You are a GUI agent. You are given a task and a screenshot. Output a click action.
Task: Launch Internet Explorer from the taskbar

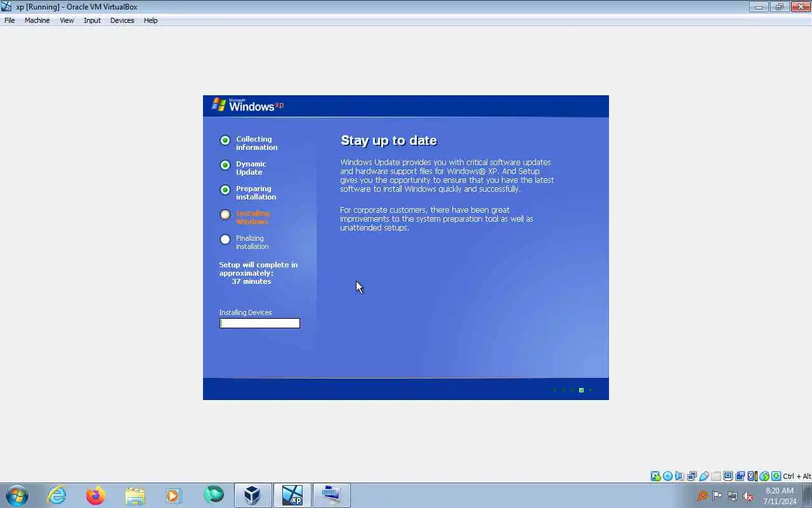57,495
